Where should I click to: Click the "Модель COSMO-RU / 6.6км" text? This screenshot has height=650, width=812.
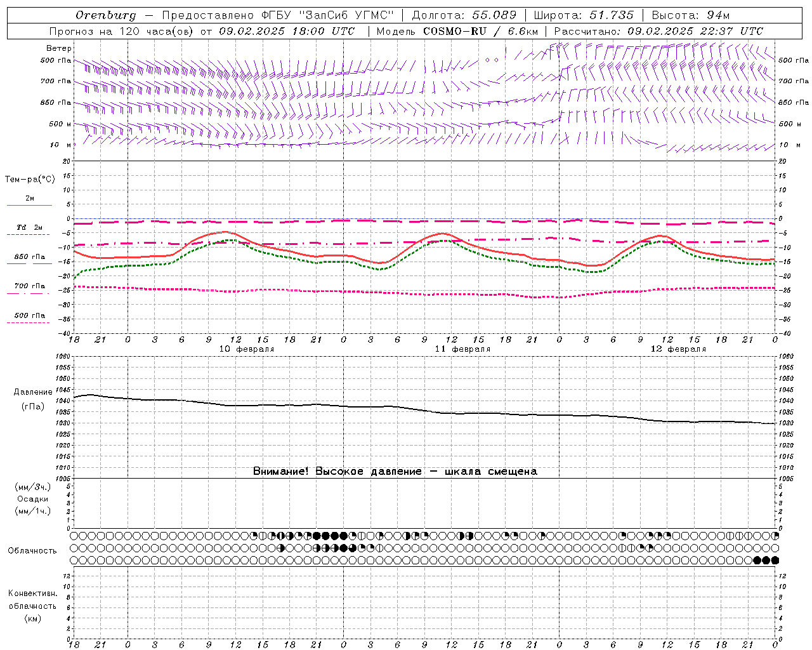(x=457, y=31)
